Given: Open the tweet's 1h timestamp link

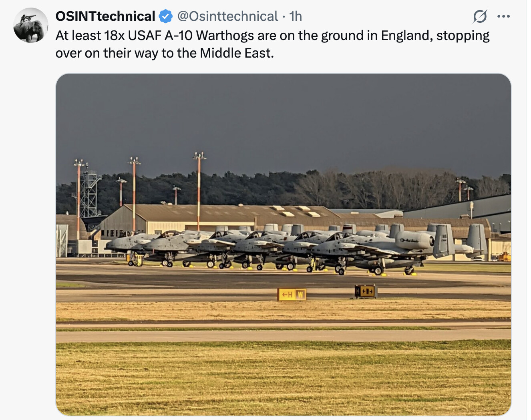Looking at the screenshot, I should point(296,16).
